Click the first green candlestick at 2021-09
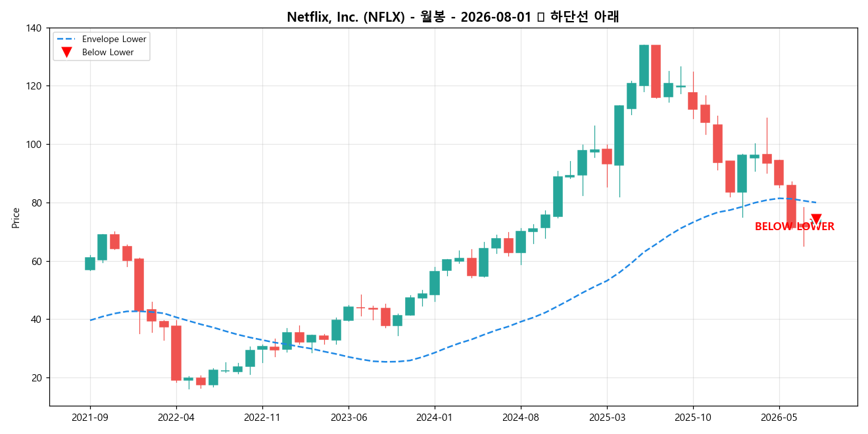 90,263
